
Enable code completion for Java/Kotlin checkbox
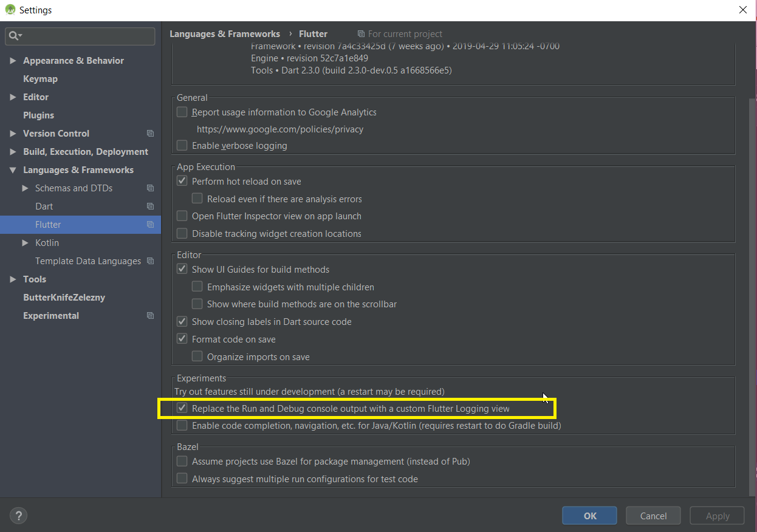(182, 426)
